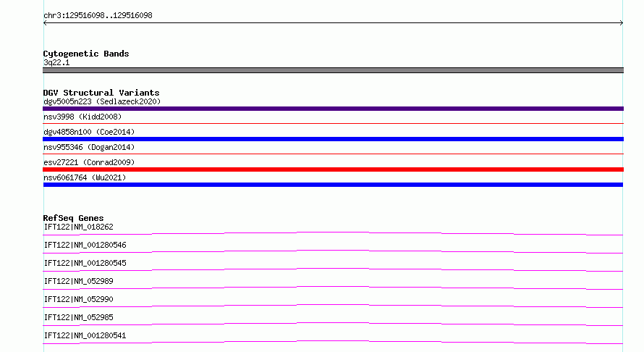Click the coordinate ruler arrow line
Image resolution: width=644 pixels, height=352 pixels.
tap(333, 23)
